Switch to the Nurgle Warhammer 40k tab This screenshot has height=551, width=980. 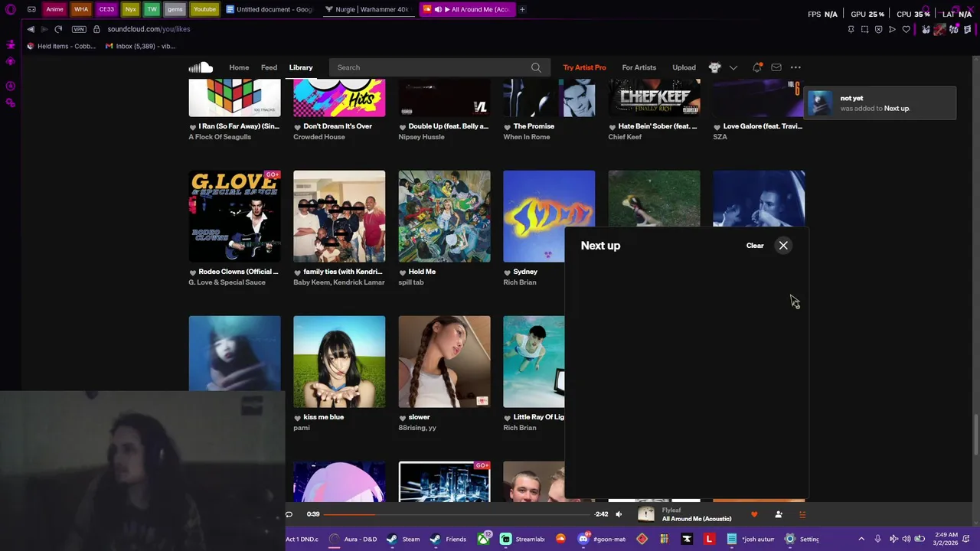click(x=367, y=9)
